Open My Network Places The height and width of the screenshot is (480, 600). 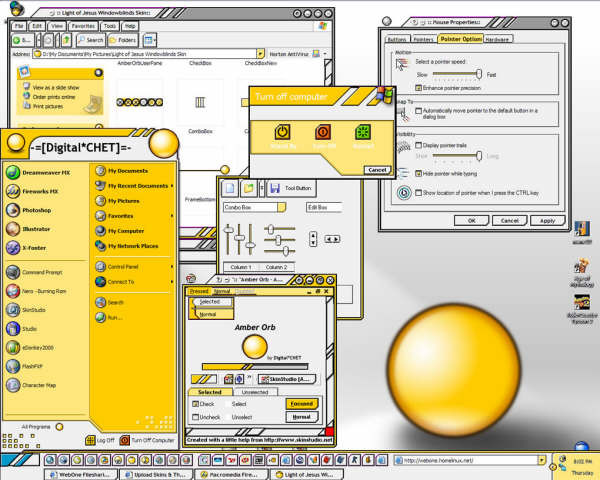[127, 246]
